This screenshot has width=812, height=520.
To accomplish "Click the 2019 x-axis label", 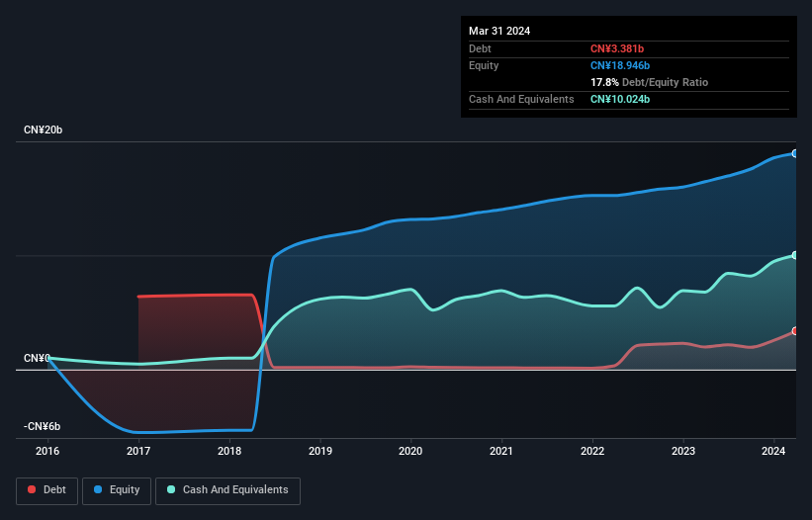I will (320, 451).
